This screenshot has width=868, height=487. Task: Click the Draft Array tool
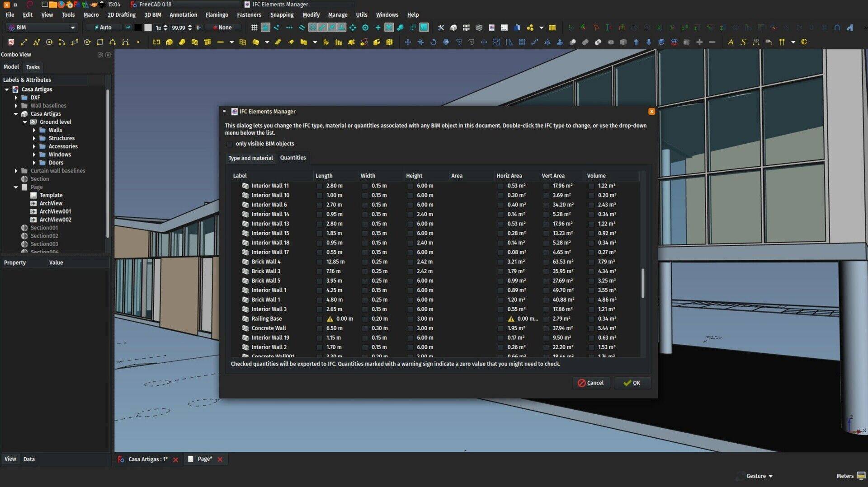point(522,42)
